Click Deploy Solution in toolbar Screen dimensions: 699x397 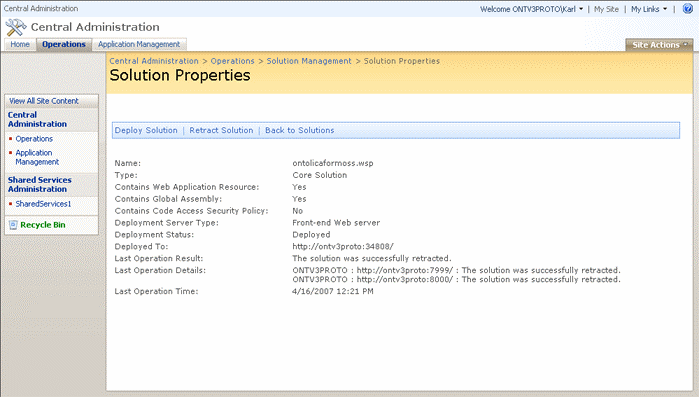146,130
